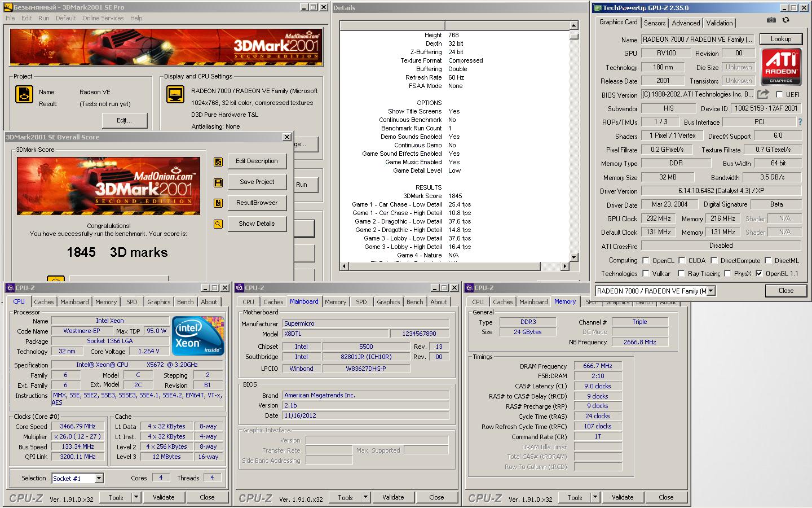Open Caches tab in first CPU-Z window
812x508 pixels.
(x=44, y=302)
